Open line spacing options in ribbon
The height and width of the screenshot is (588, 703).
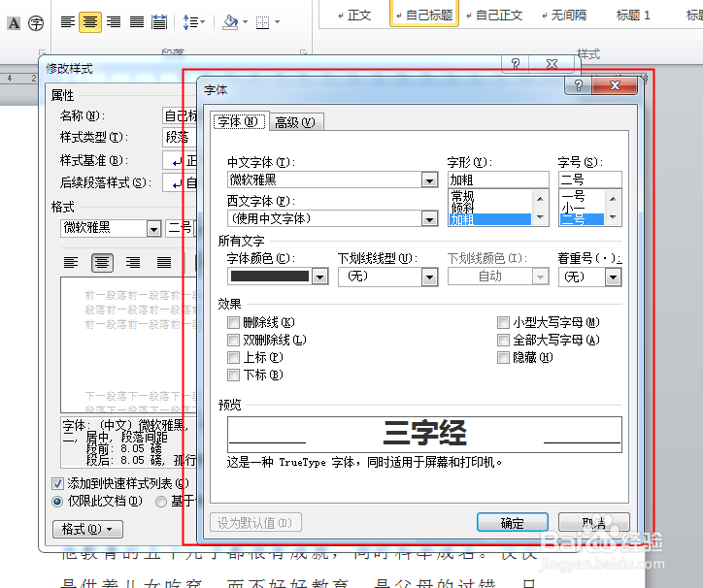tap(193, 22)
